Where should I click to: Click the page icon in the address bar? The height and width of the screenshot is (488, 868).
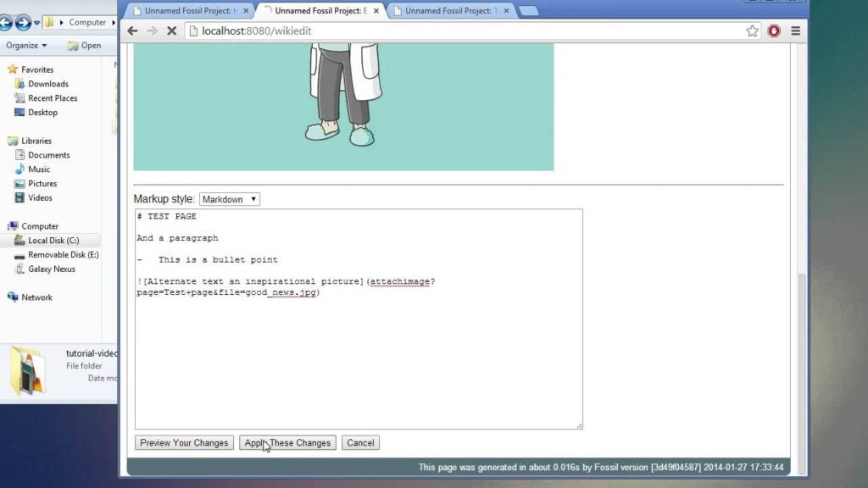coord(193,30)
